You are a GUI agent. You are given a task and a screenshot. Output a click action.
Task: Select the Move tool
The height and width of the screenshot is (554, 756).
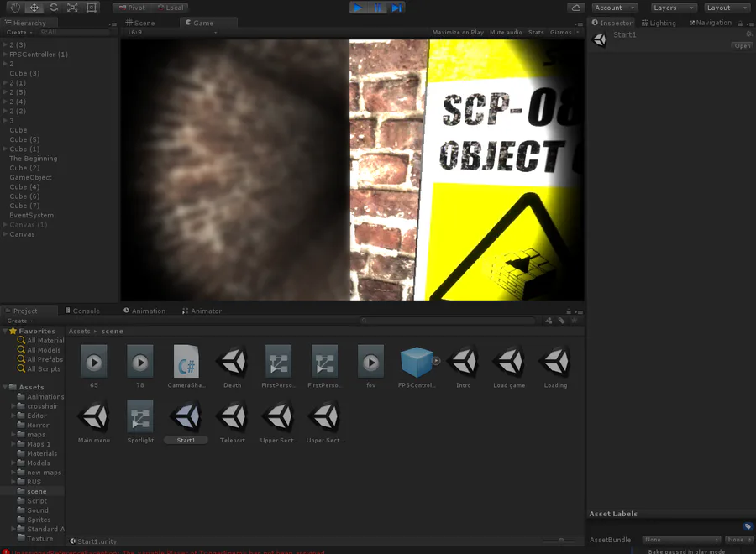tap(34, 8)
